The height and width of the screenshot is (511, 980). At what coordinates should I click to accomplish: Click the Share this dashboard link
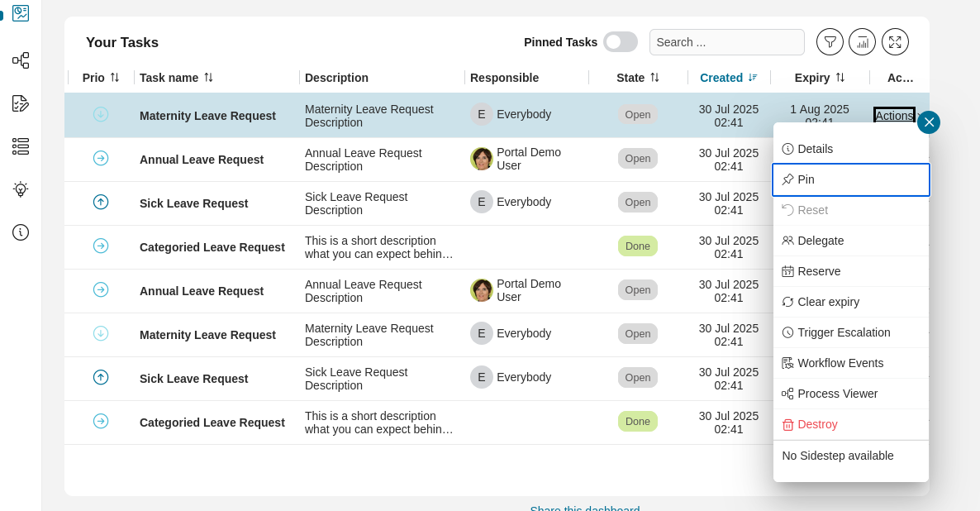[585, 509]
